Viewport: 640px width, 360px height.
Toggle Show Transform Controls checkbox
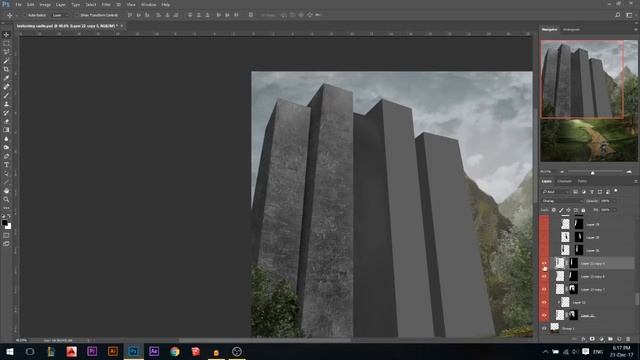(77, 15)
